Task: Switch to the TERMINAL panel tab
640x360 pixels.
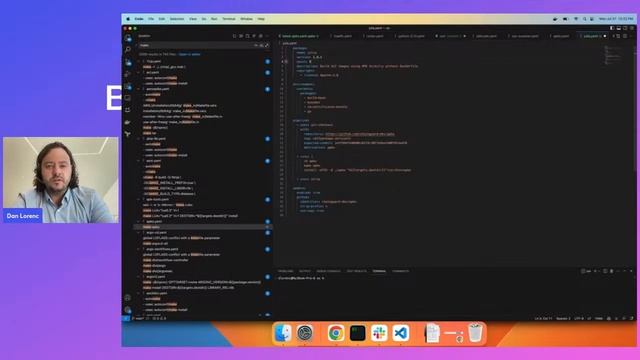Action: (x=379, y=271)
